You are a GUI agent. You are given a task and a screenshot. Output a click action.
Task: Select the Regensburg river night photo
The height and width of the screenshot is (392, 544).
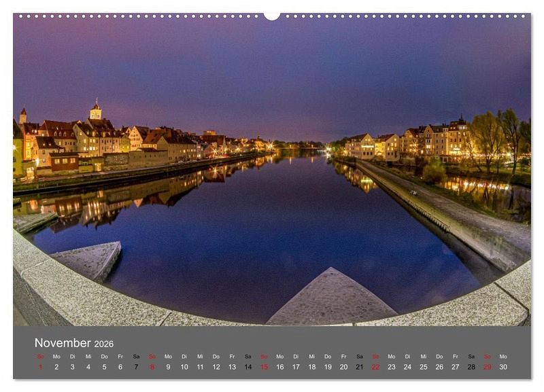tap(272, 170)
